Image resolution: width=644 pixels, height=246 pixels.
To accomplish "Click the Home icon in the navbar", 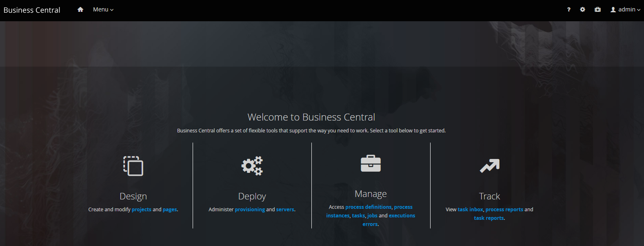I will pyautogui.click(x=80, y=9).
